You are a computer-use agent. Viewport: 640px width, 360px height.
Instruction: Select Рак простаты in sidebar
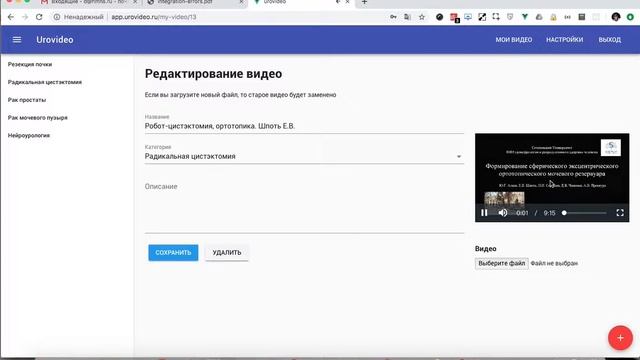27,100
